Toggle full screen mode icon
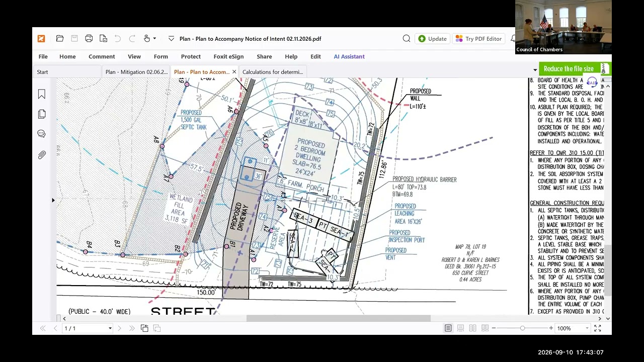 pyautogui.click(x=598, y=328)
